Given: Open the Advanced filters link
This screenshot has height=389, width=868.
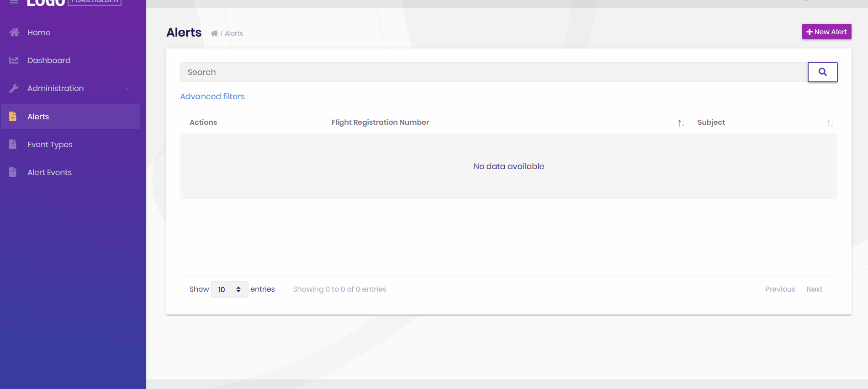Looking at the screenshot, I should click(x=212, y=96).
